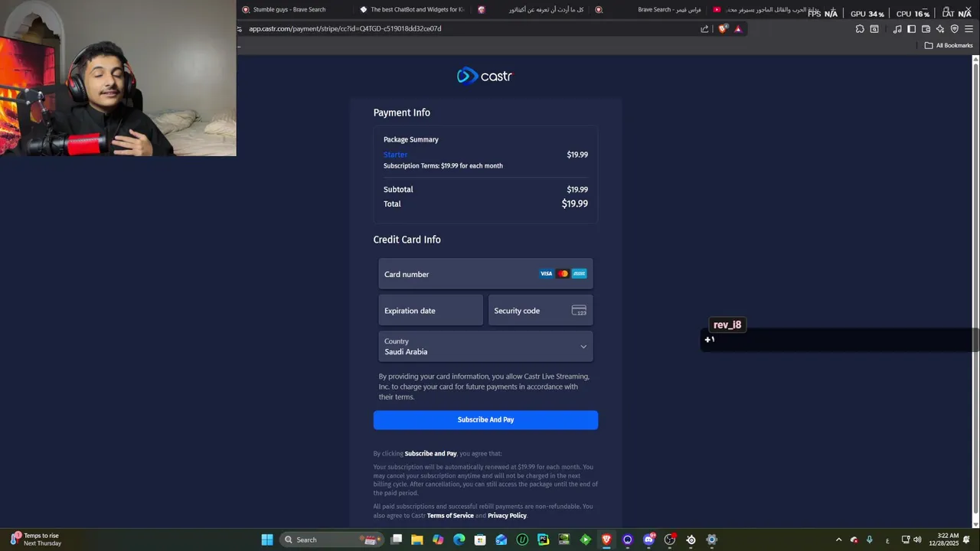980x551 pixels.
Task: Open PyCharm from the taskbar
Action: click(x=544, y=540)
